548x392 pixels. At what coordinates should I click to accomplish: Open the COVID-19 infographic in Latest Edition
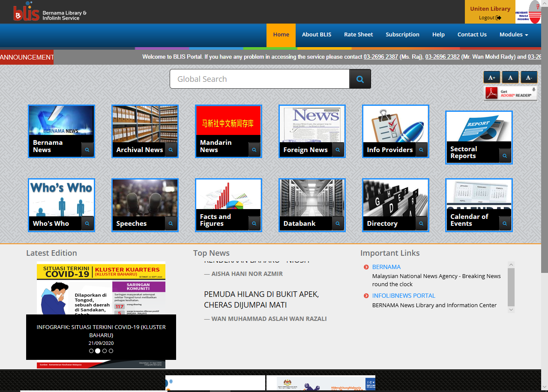(101, 288)
